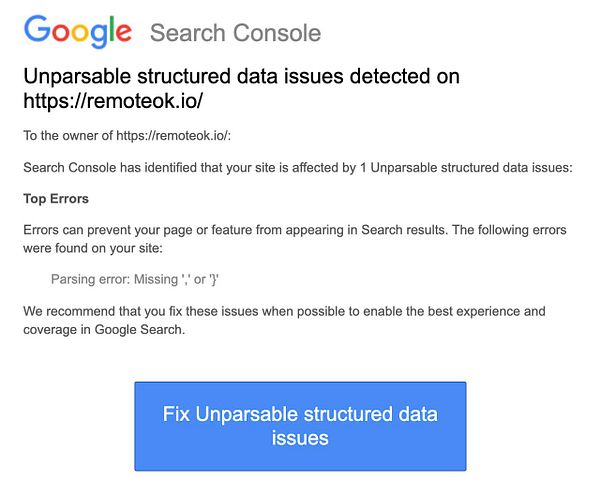The image size is (600, 495).
Task: Click the "Search Console has identified" sentence
Action: coord(297,167)
